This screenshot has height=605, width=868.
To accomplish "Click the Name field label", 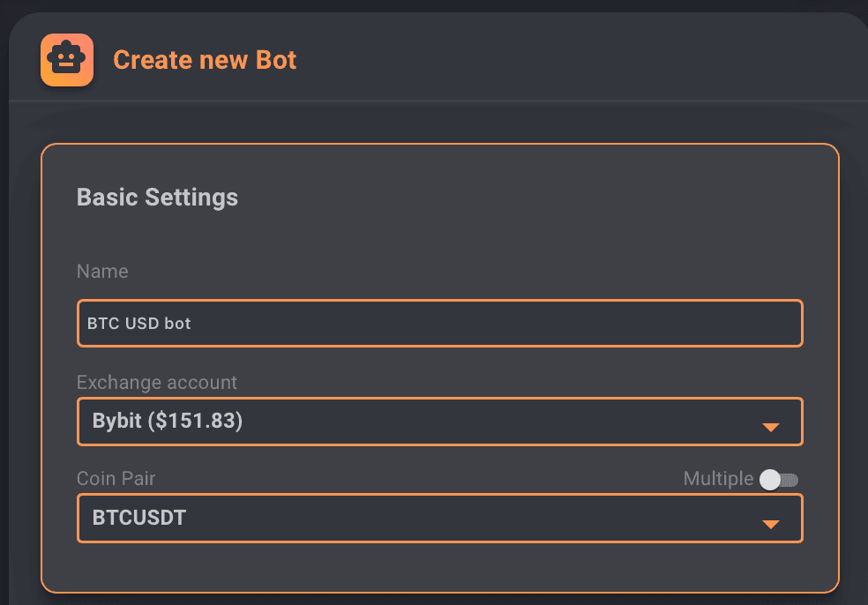I will click(x=102, y=272).
